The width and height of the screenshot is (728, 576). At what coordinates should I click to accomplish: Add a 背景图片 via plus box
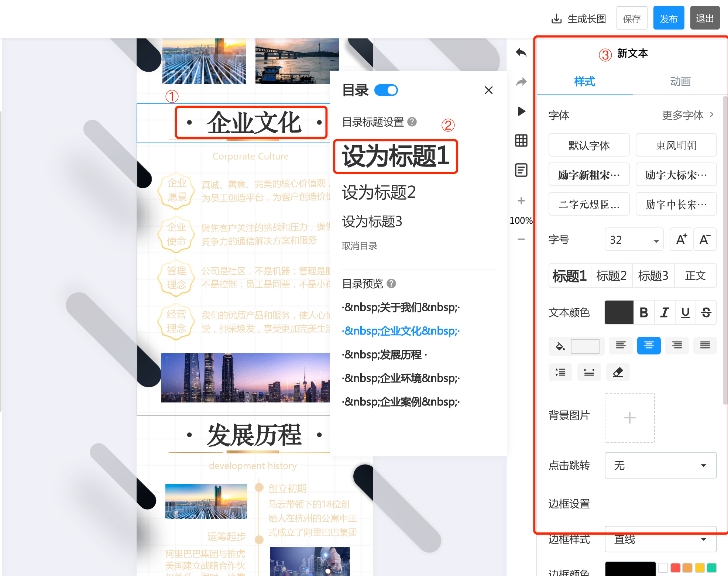coord(629,418)
